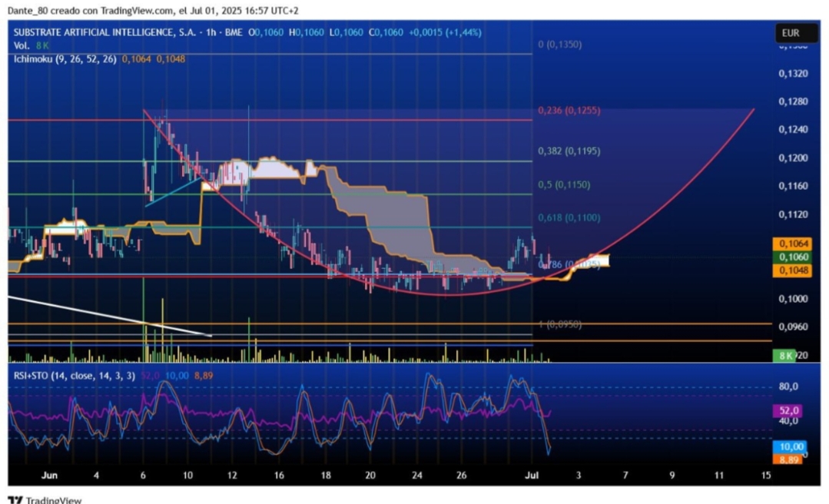Click date 11 on the time axis

(719, 475)
